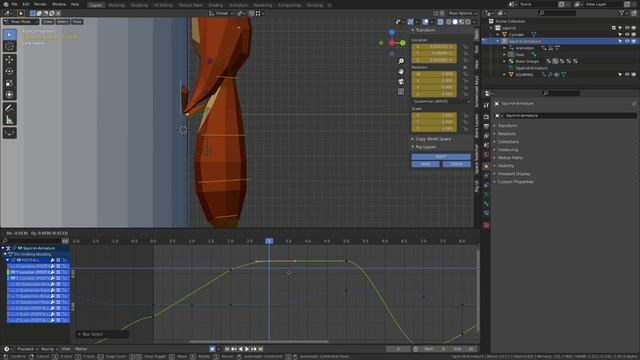Click the wide blue button above the paired blue buttons
Viewport: 640px width, 360px height.
click(x=441, y=157)
